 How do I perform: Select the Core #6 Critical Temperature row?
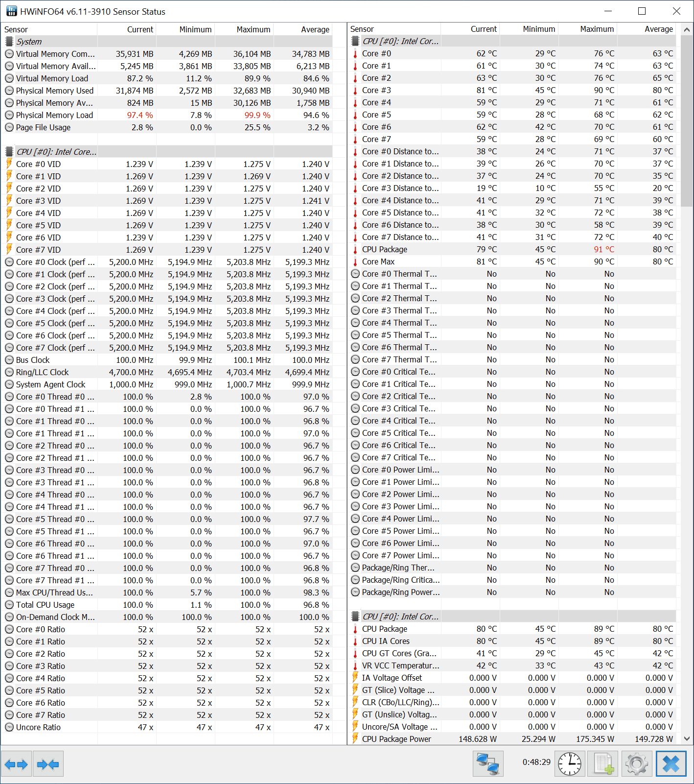click(512, 445)
